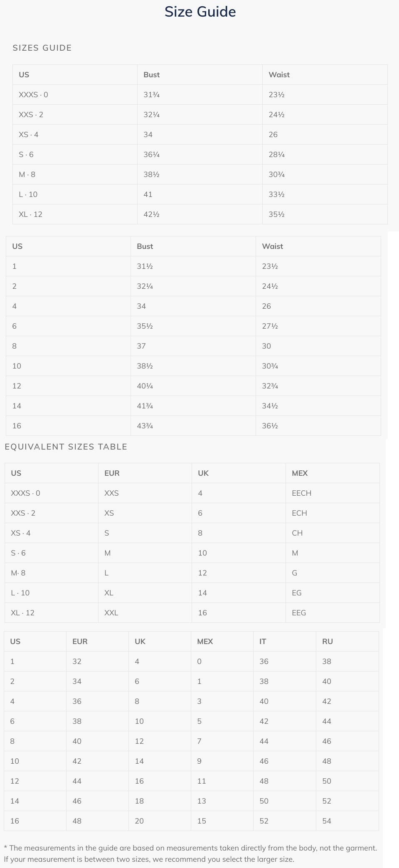The height and width of the screenshot is (868, 399).
Task: Select the 27½ waist value for size 6
Action: pyautogui.click(x=270, y=326)
